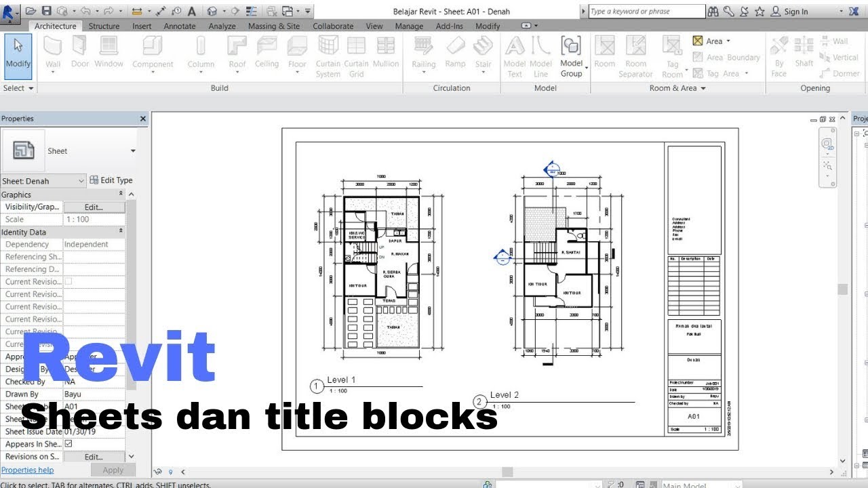The width and height of the screenshot is (868, 488).
Task: Click the binoculars search icon
Action: [x=713, y=12]
